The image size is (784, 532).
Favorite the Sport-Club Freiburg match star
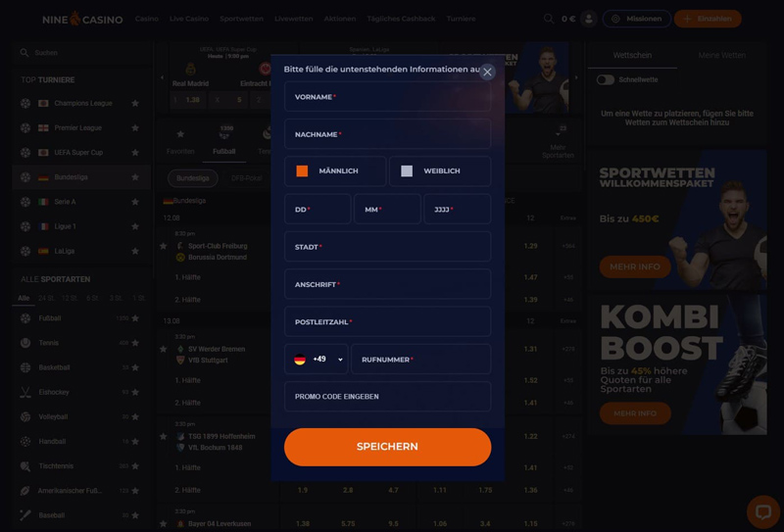tap(163, 246)
